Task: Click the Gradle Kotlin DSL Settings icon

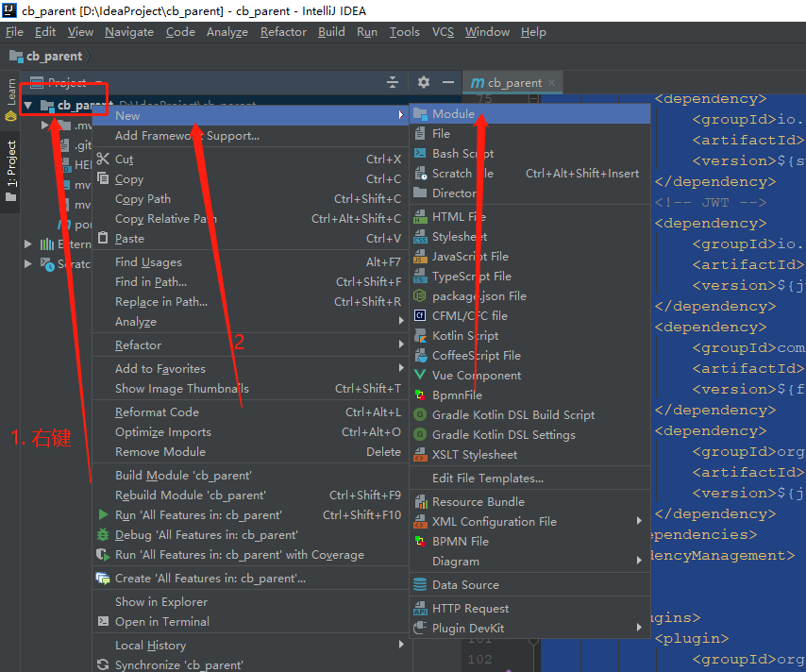Action: tap(420, 434)
